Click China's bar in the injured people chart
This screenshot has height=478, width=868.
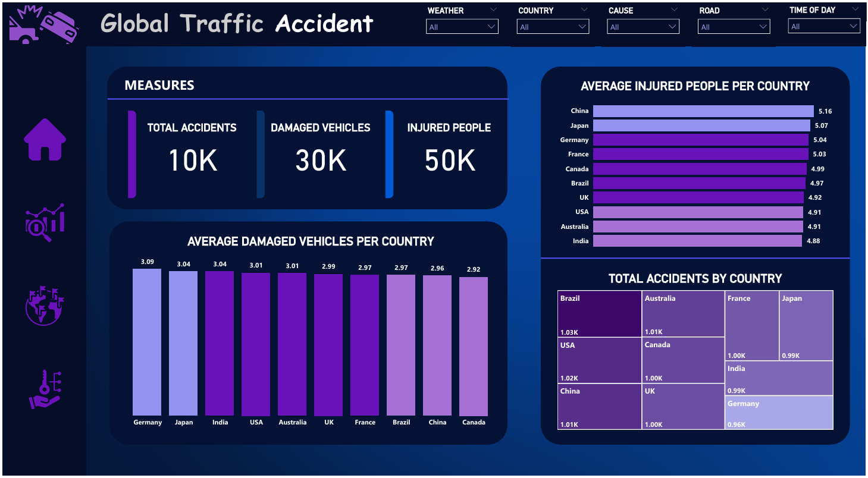(703, 111)
